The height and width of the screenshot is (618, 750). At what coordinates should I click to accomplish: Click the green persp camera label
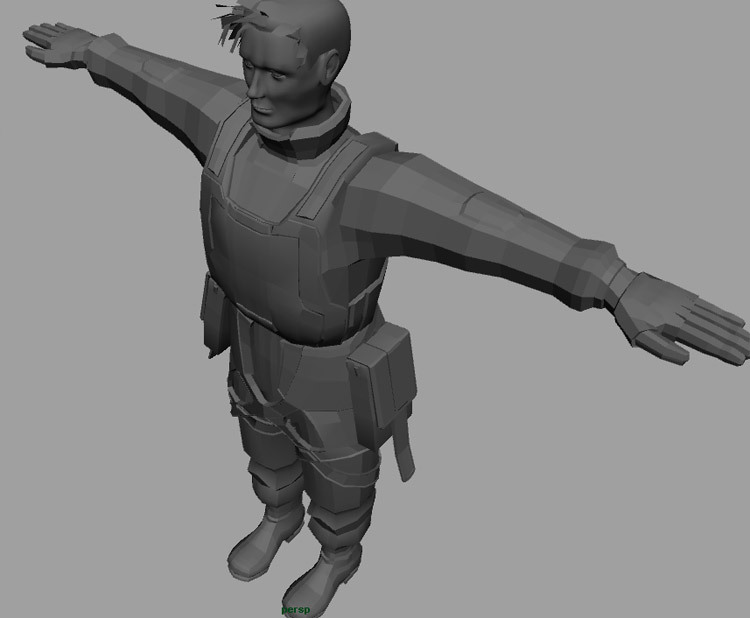click(296, 610)
